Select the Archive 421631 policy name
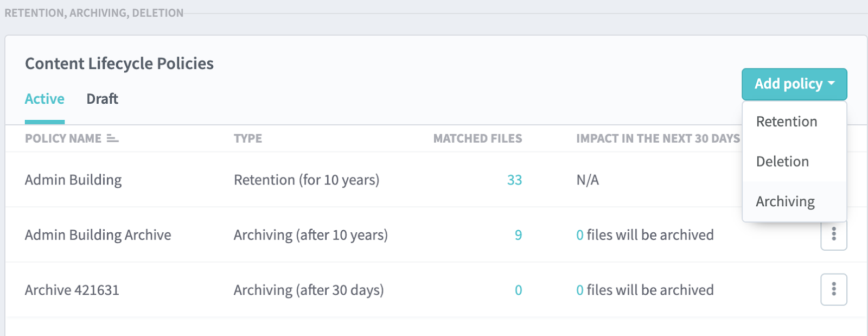This screenshot has height=336, width=868. pos(72,290)
